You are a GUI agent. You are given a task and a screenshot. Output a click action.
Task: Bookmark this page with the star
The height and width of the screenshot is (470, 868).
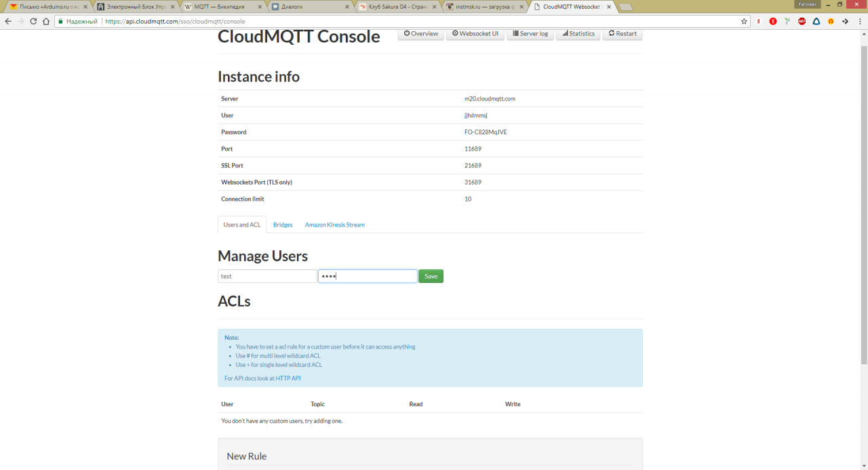coord(744,21)
